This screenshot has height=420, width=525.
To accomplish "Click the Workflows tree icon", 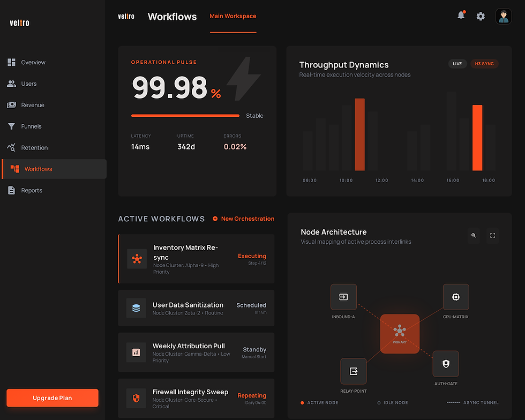I will (x=15, y=169).
